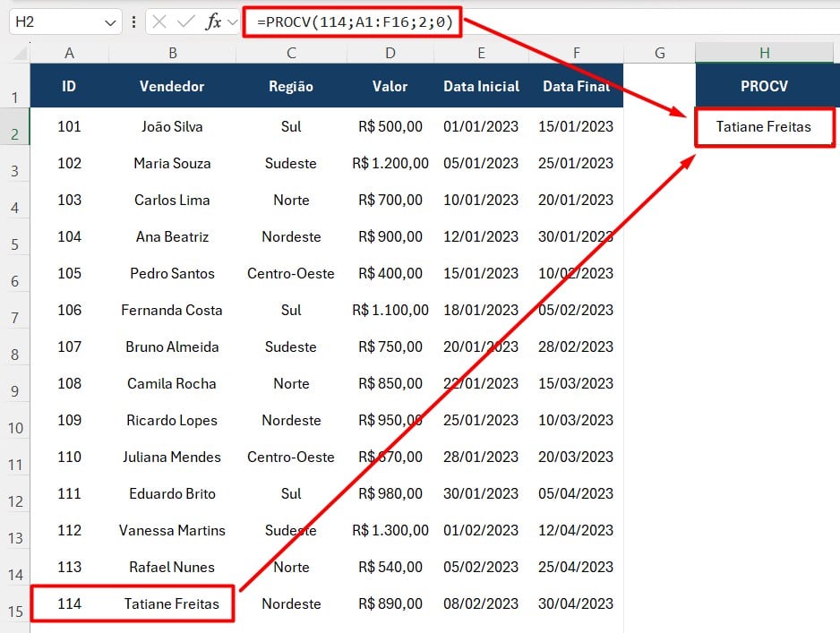Select column G header

click(x=659, y=53)
